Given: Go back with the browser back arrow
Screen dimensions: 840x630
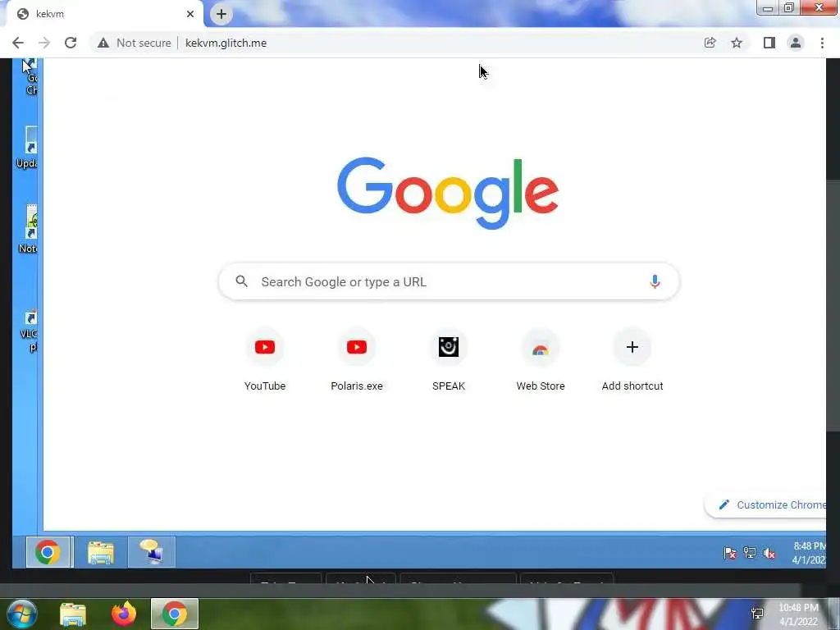Looking at the screenshot, I should coord(18,43).
